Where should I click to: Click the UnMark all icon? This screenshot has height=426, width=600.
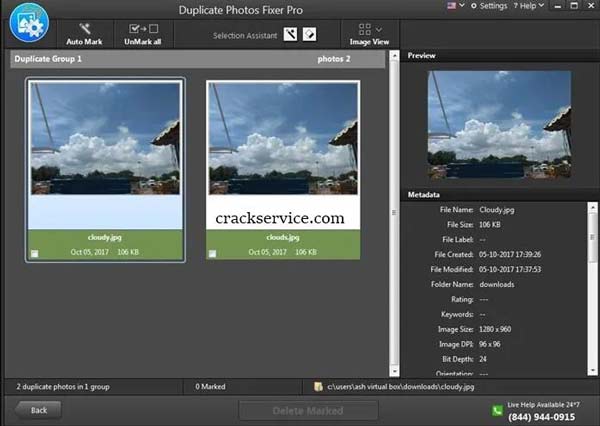(x=140, y=28)
